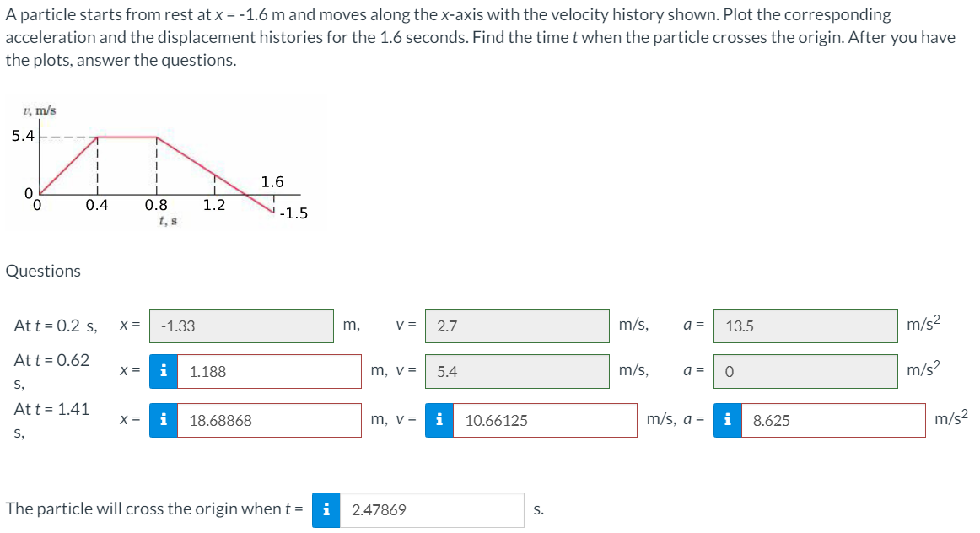
Task: Click the a field containing 0
Action: pyautogui.click(x=805, y=372)
